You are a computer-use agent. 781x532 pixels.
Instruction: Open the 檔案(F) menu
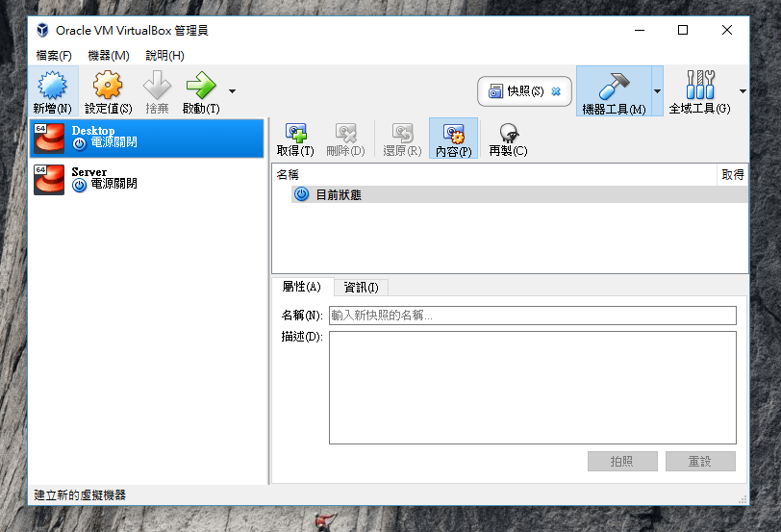[54, 55]
